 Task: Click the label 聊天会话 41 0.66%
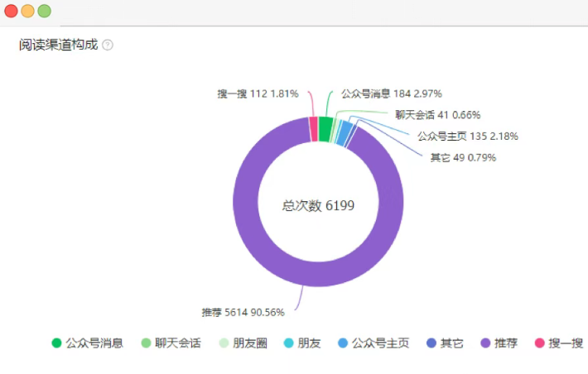pos(437,115)
